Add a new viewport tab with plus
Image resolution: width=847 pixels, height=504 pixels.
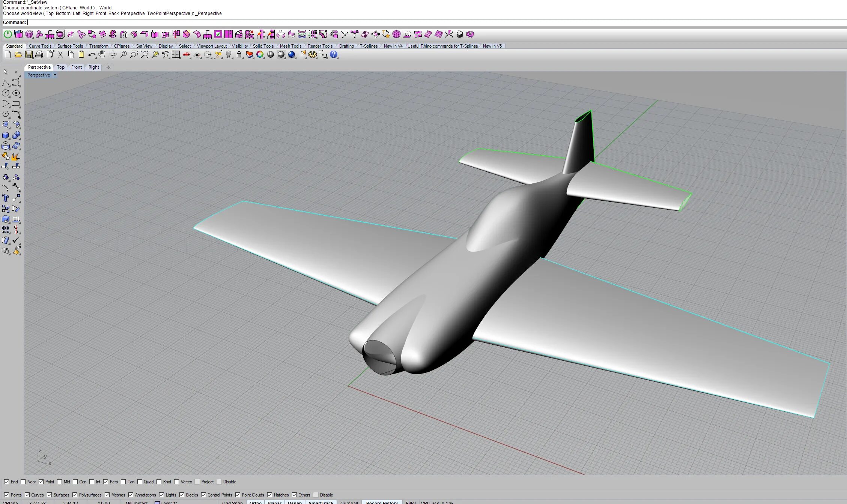(108, 67)
